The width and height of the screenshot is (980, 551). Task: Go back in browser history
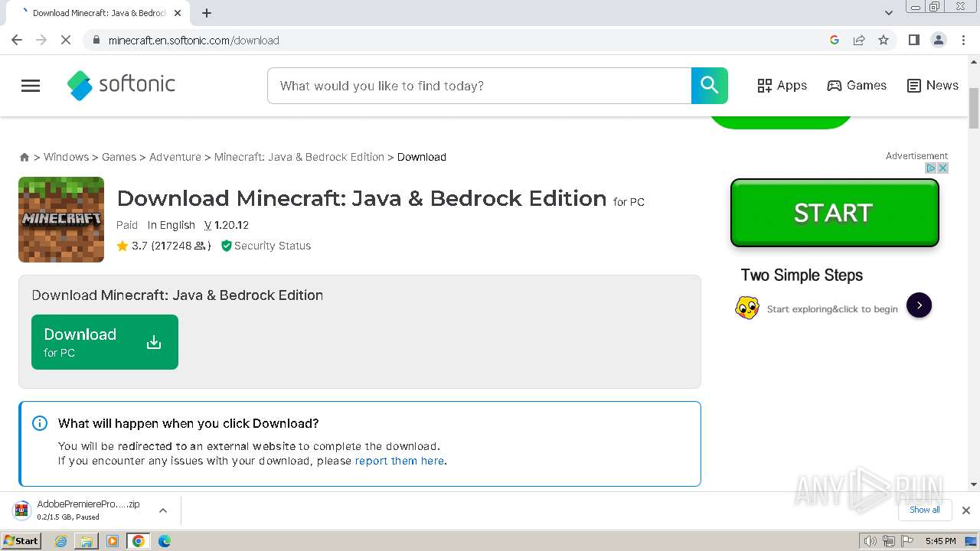[17, 40]
